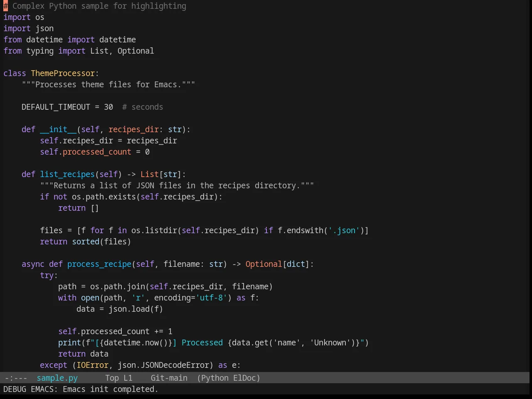Place cursor on 'import os' line
The height and width of the screenshot is (399, 532).
(24, 17)
